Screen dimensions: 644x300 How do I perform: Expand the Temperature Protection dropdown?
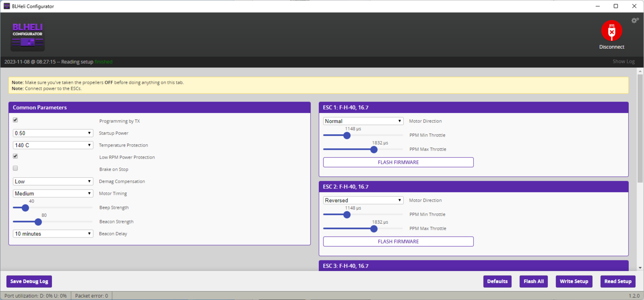click(x=53, y=145)
